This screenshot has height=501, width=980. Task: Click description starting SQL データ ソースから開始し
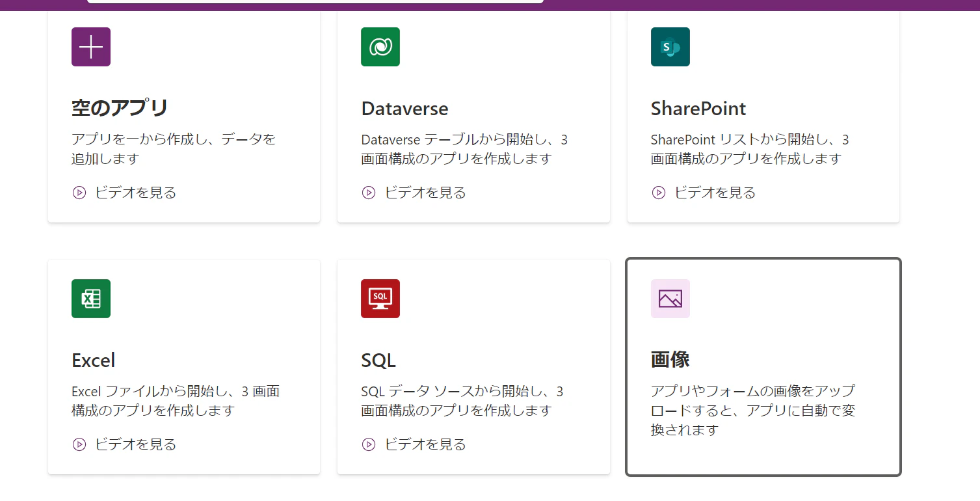coord(462,401)
